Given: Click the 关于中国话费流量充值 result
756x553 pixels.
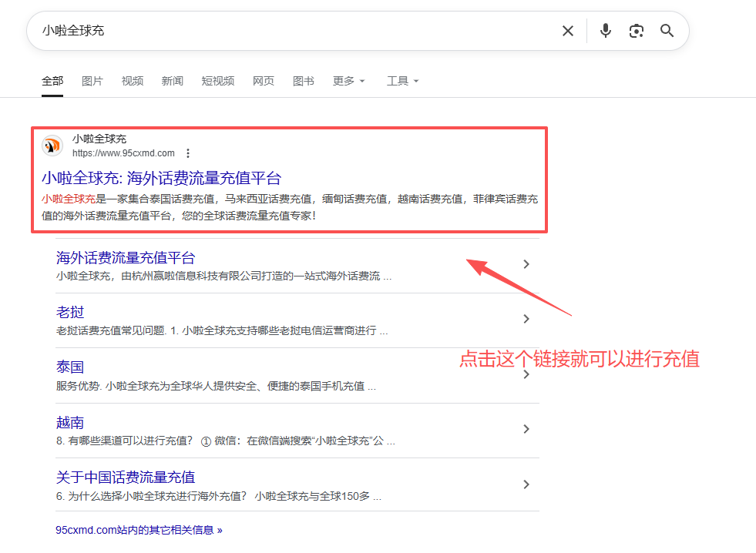Looking at the screenshot, I should (x=125, y=477).
